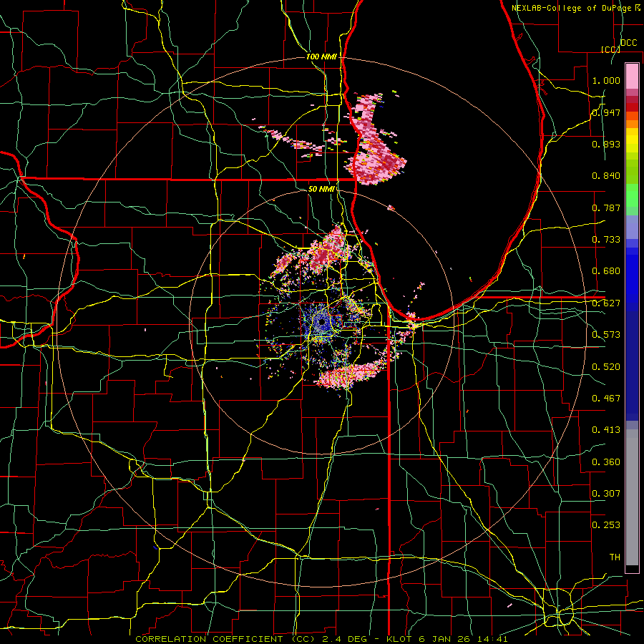Screen dimensions: 644x644
Task: Select the 0.627 color scale value
Action: [606, 303]
